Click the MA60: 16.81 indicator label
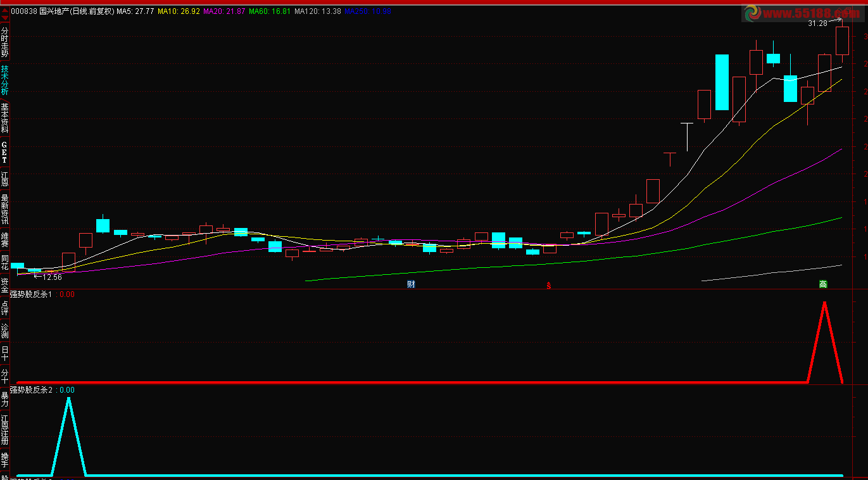868x480 pixels. pyautogui.click(x=270, y=11)
